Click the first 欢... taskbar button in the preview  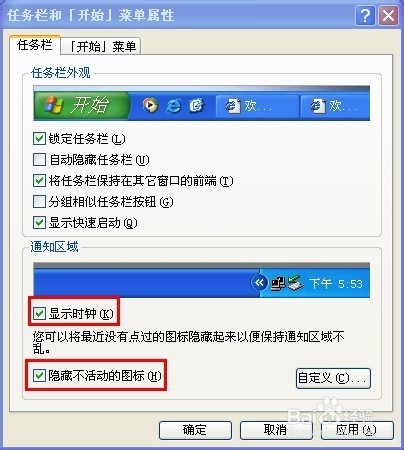click(257, 106)
